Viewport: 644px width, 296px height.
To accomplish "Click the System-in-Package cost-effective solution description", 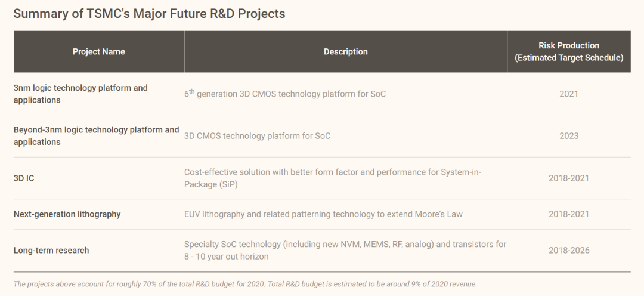I will coord(332,178).
